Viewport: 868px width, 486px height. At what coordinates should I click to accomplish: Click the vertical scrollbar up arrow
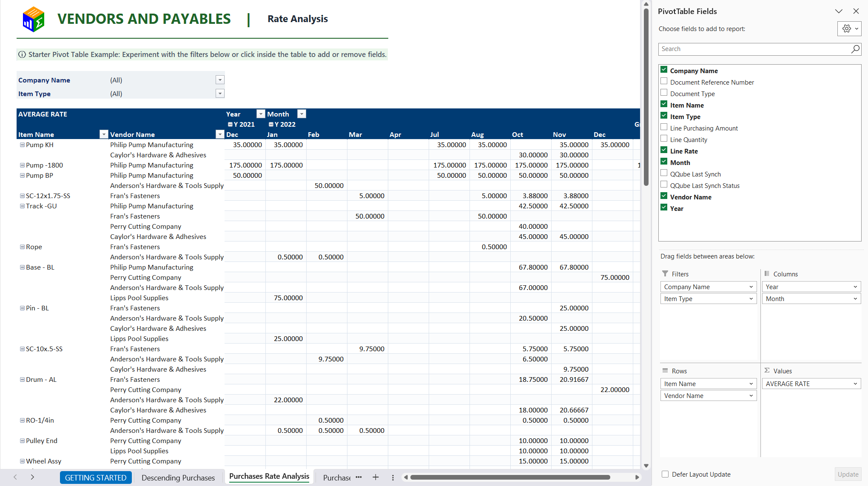646,4
